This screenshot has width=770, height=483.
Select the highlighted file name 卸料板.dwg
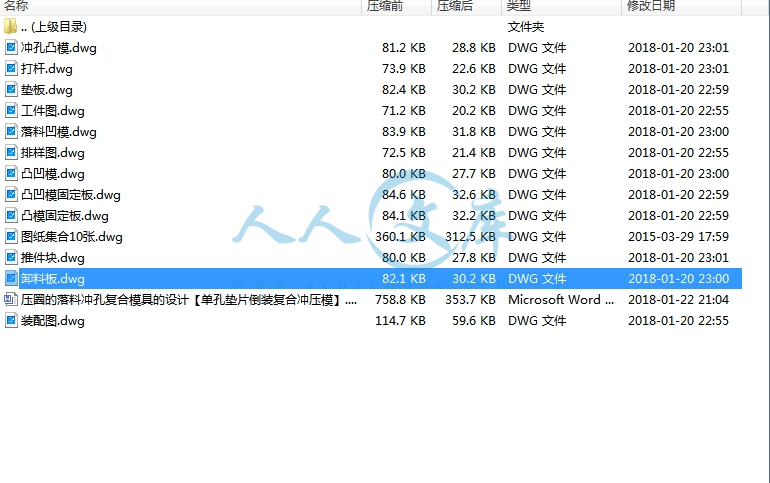tap(53, 279)
